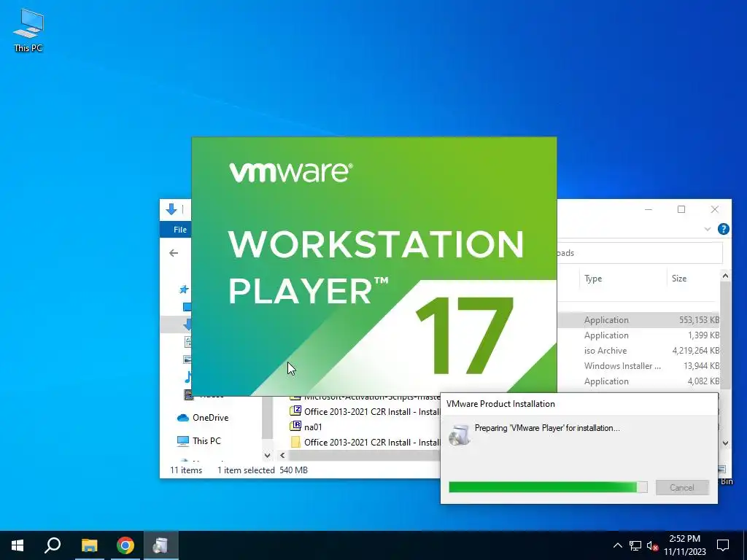Click file list scrollbar down arrow

(725, 443)
